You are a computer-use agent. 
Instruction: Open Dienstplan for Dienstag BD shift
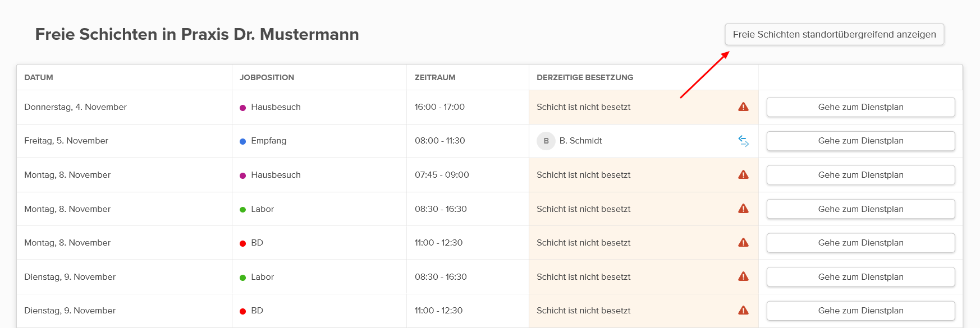click(860, 311)
